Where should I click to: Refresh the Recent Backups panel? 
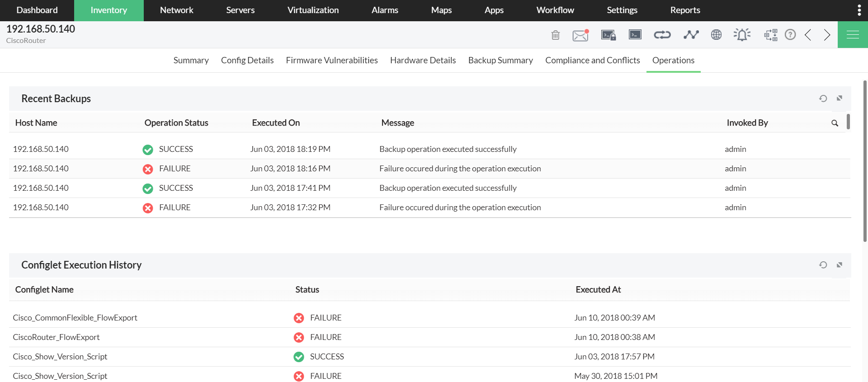(823, 99)
